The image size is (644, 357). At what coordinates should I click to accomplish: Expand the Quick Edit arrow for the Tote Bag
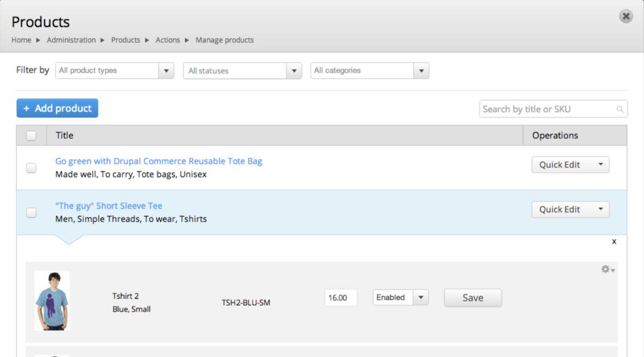(x=601, y=165)
